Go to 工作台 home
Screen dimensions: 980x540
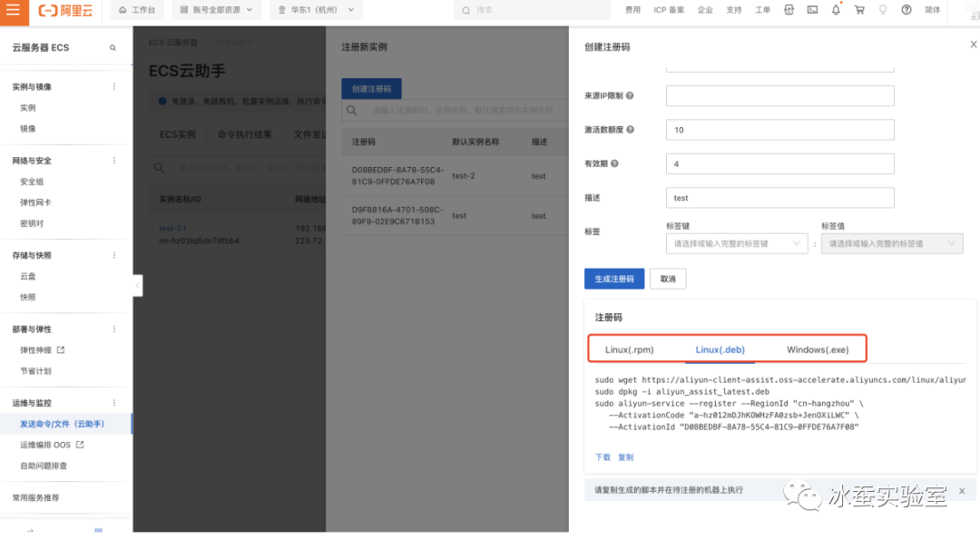137,10
